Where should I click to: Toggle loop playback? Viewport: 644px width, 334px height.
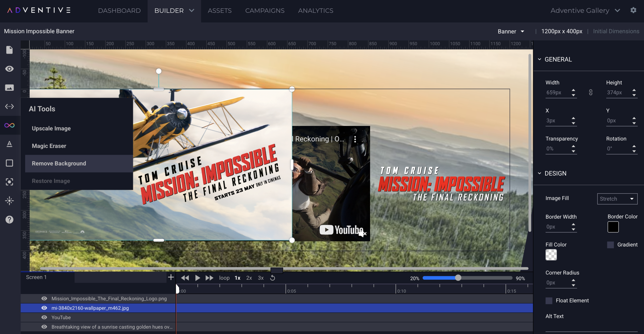click(x=224, y=278)
